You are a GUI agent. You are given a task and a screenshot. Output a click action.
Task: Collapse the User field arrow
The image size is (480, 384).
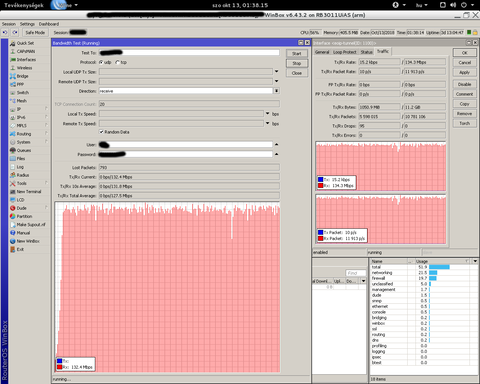[276, 144]
